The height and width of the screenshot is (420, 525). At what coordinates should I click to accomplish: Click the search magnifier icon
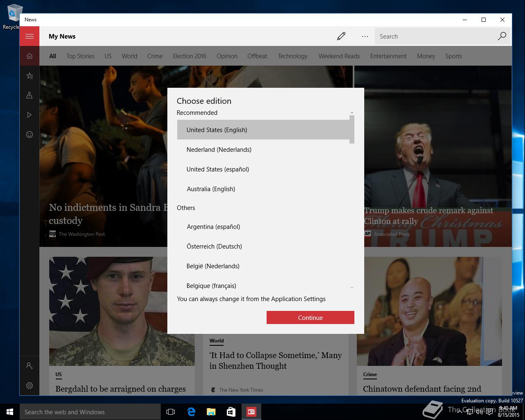click(502, 36)
